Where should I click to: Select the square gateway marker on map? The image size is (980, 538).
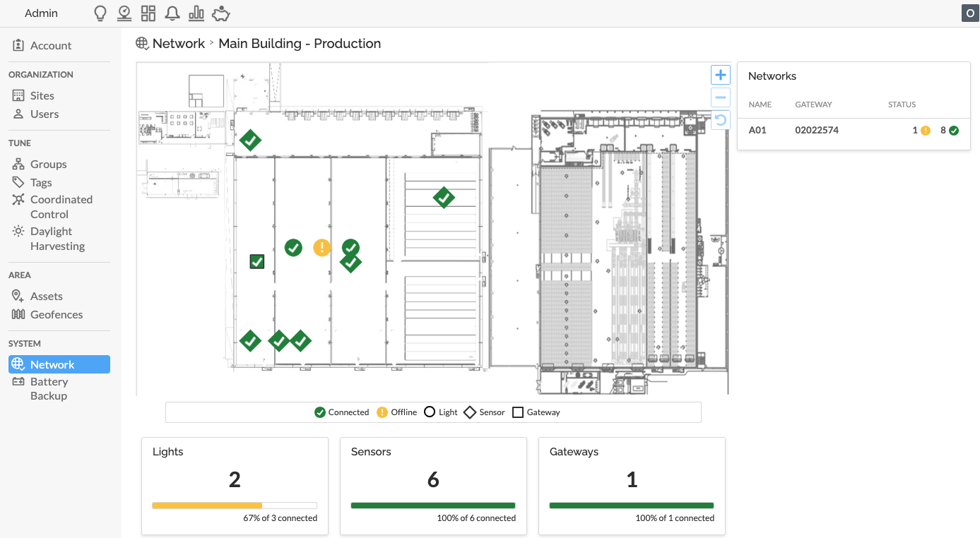pos(257,262)
